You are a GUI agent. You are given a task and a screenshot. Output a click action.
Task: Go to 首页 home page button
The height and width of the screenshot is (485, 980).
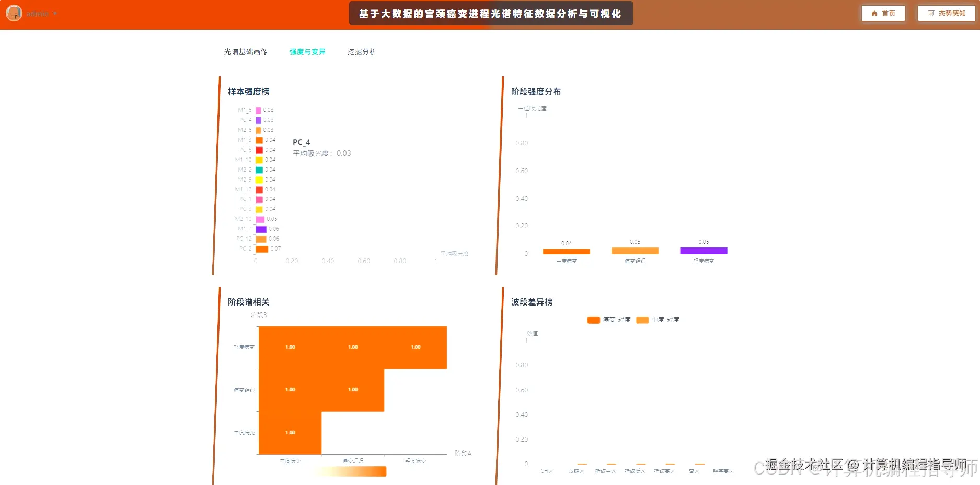(x=883, y=13)
